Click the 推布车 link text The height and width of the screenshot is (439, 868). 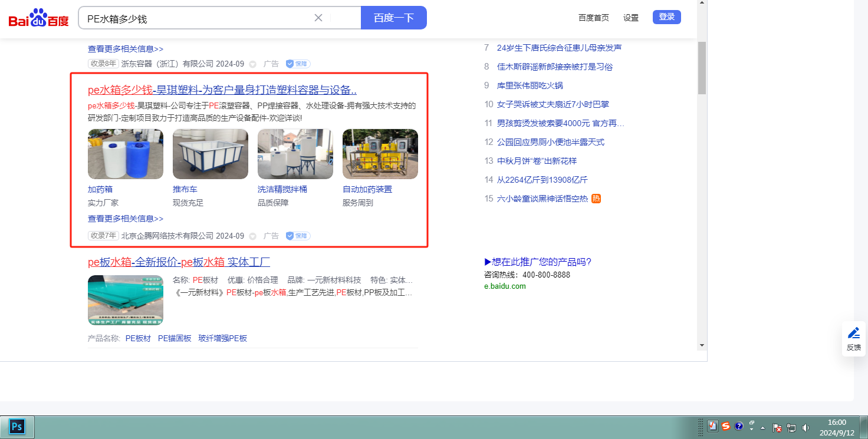[185, 189]
